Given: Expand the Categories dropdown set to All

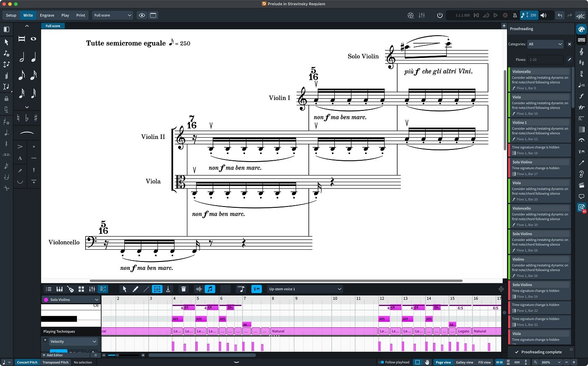Looking at the screenshot, I should [545, 44].
